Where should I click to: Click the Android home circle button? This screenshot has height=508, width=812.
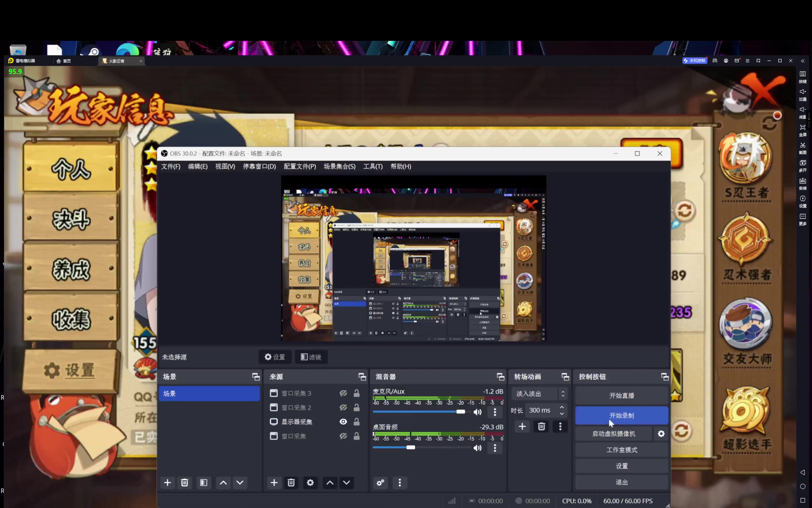pyautogui.click(x=802, y=486)
